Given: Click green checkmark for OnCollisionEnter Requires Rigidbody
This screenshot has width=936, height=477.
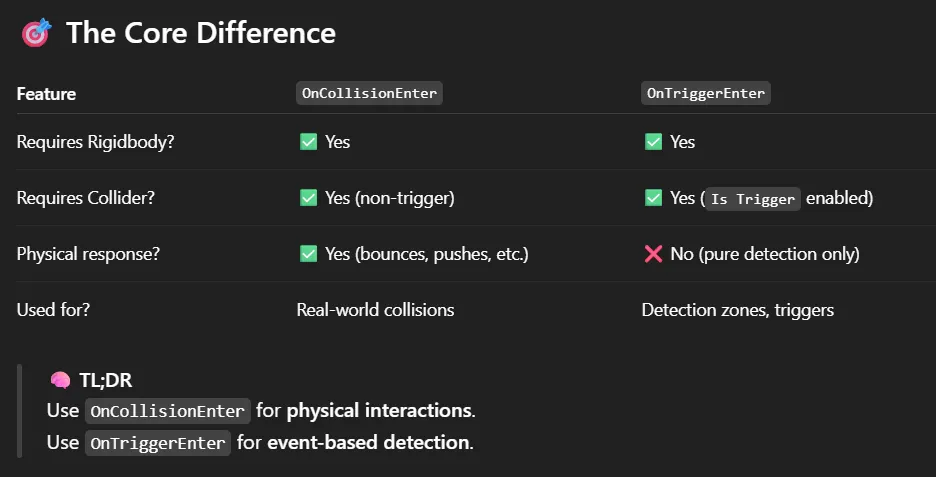Looking at the screenshot, I should 309,142.
